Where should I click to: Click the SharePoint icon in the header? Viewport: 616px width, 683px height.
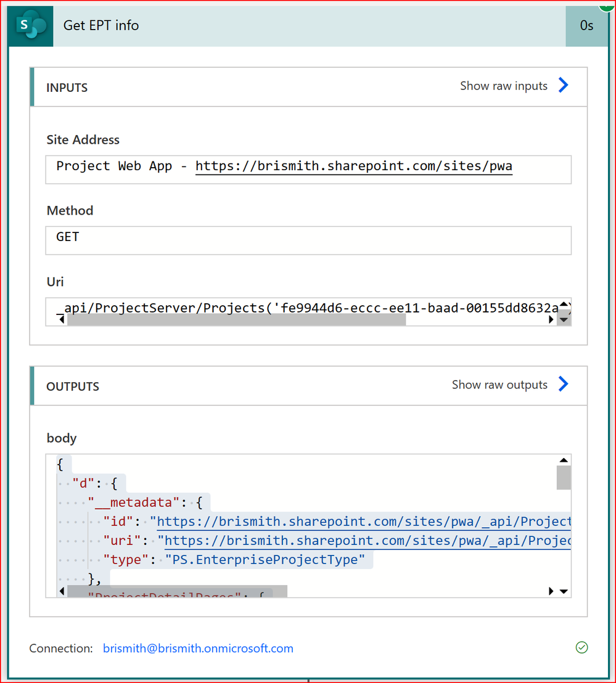30,26
